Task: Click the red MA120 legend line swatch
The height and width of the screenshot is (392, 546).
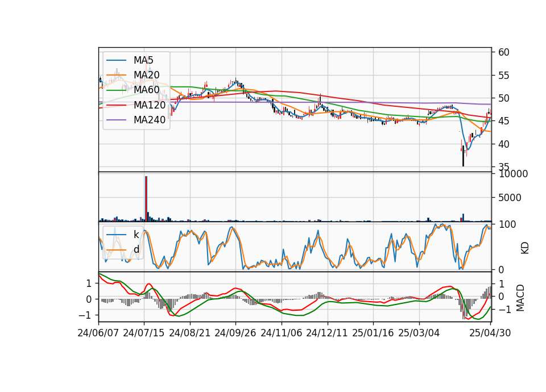Action: tap(116, 105)
